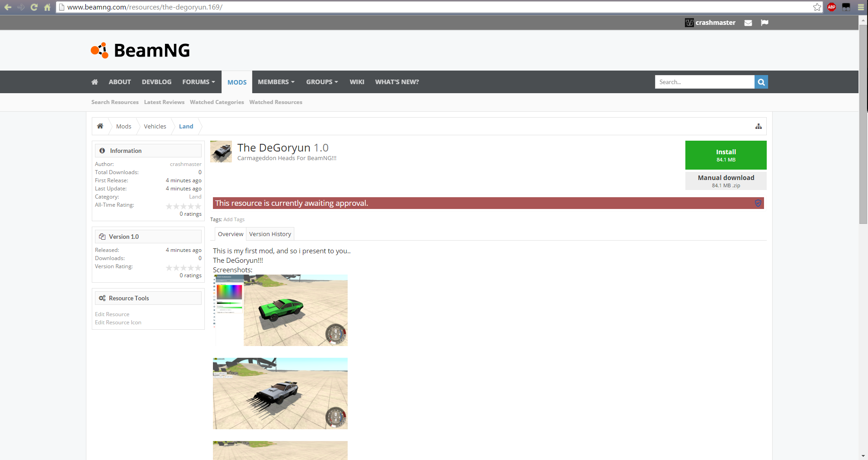Click Mods in the breadcrumb
Viewport: 868px width, 460px height.
click(123, 126)
